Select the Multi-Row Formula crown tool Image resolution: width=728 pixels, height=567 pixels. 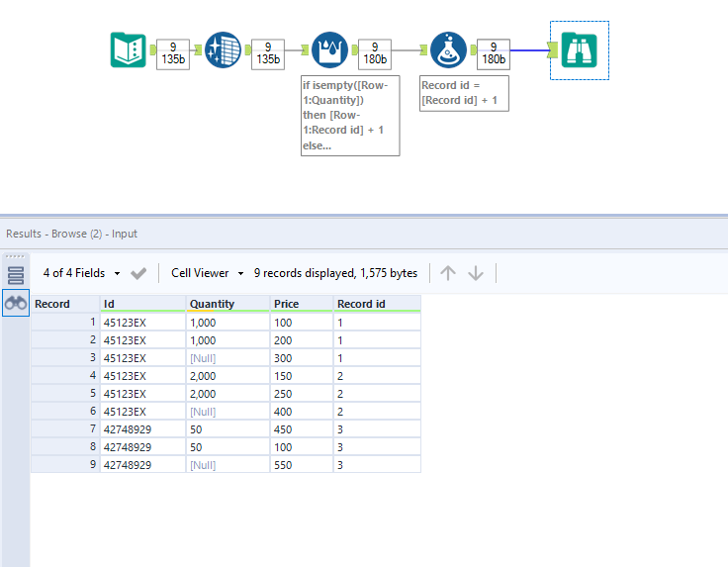point(329,50)
